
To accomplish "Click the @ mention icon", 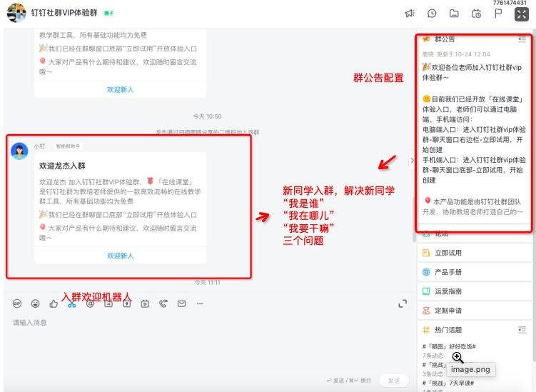I will (90, 303).
